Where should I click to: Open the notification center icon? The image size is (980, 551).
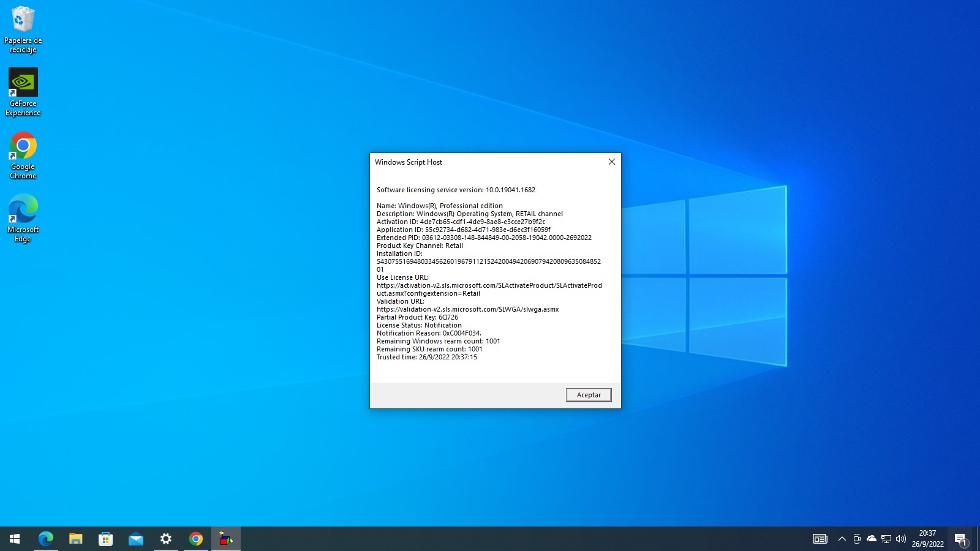point(960,539)
